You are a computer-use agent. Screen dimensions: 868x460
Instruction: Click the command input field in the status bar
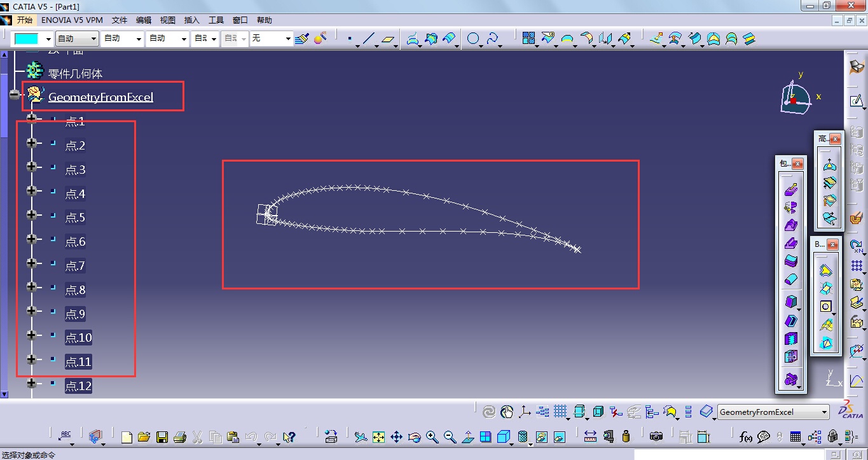[x=729, y=454]
